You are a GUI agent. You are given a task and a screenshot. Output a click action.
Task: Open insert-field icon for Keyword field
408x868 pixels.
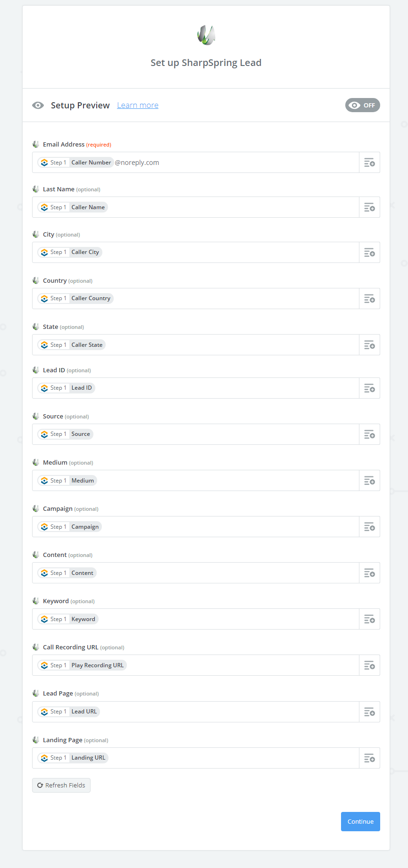[x=369, y=619]
